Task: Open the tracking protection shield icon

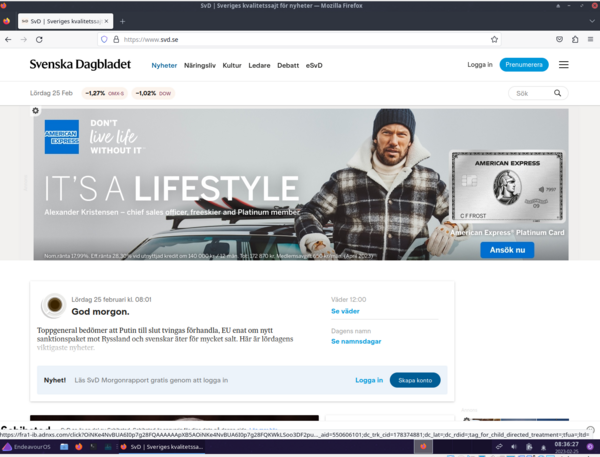Action: (x=104, y=39)
